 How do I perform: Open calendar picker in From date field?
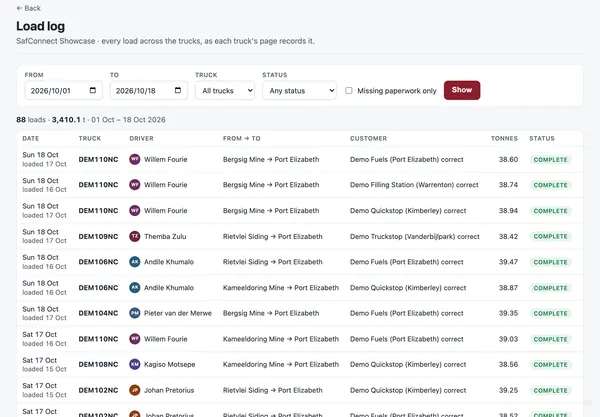[93, 90]
